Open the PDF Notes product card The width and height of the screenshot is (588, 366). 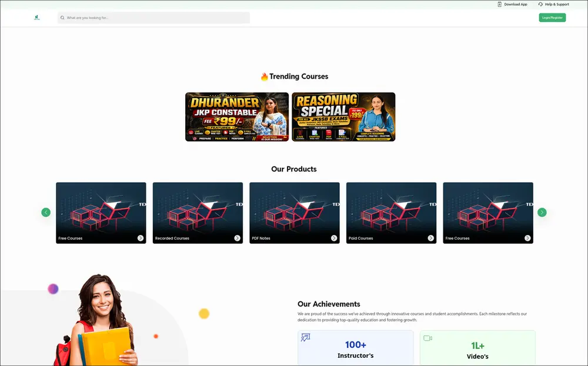click(295, 213)
